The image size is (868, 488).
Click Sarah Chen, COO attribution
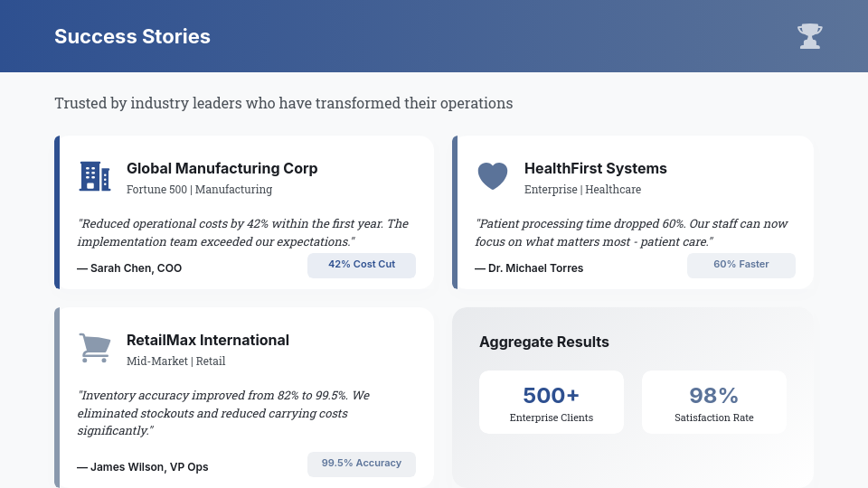[129, 268]
